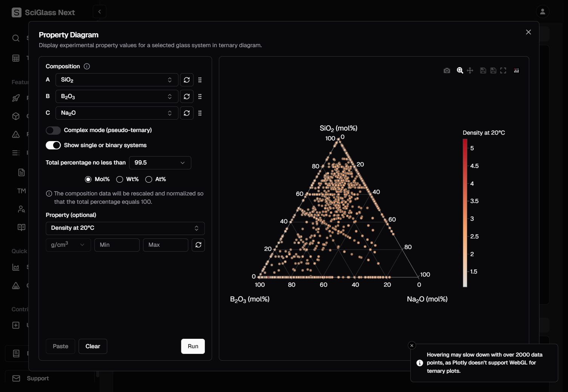
Task: Enable Complex mode (pseudo-ternary) switch
Action: pyautogui.click(x=53, y=130)
